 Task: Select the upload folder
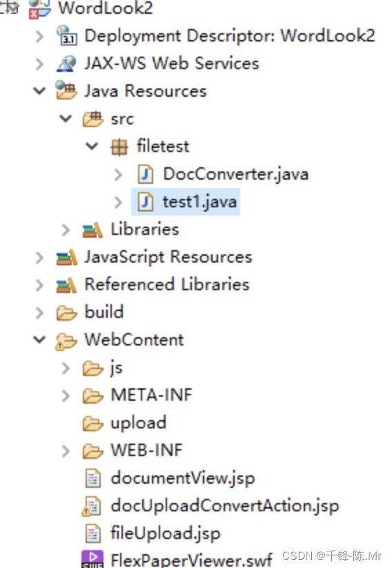(138, 423)
